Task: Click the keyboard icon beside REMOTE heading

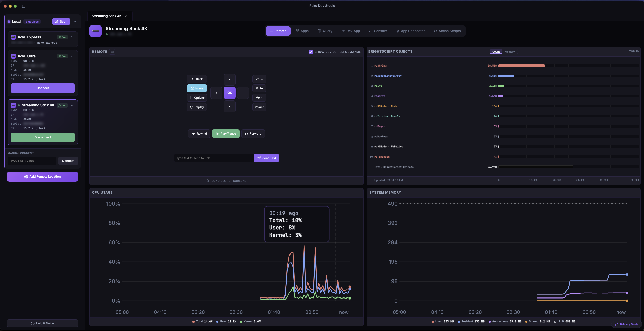Action: 112,52
